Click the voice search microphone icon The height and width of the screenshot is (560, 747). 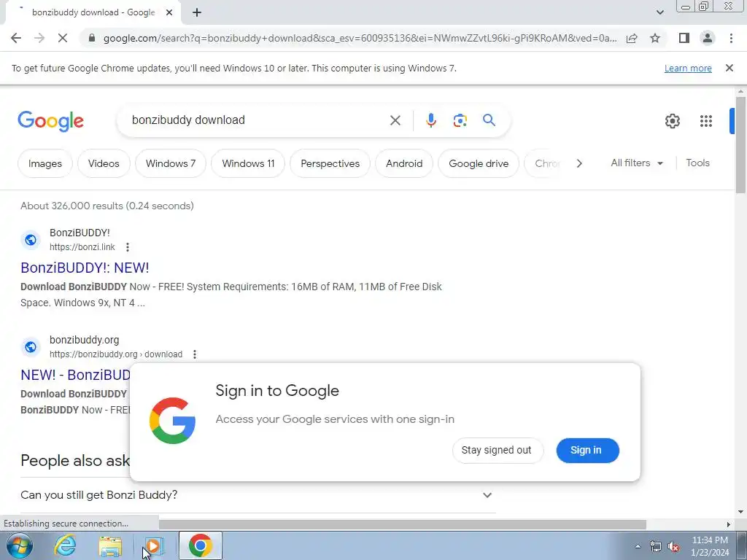(x=430, y=120)
